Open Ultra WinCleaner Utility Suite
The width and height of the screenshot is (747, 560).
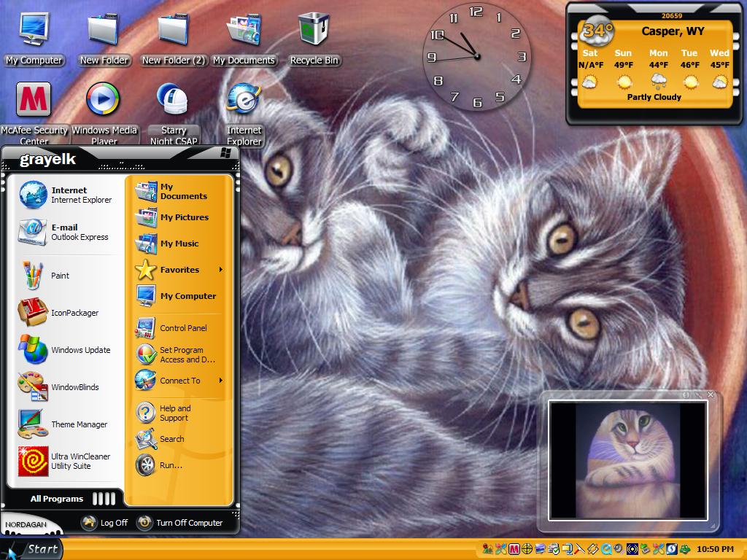click(x=65, y=461)
